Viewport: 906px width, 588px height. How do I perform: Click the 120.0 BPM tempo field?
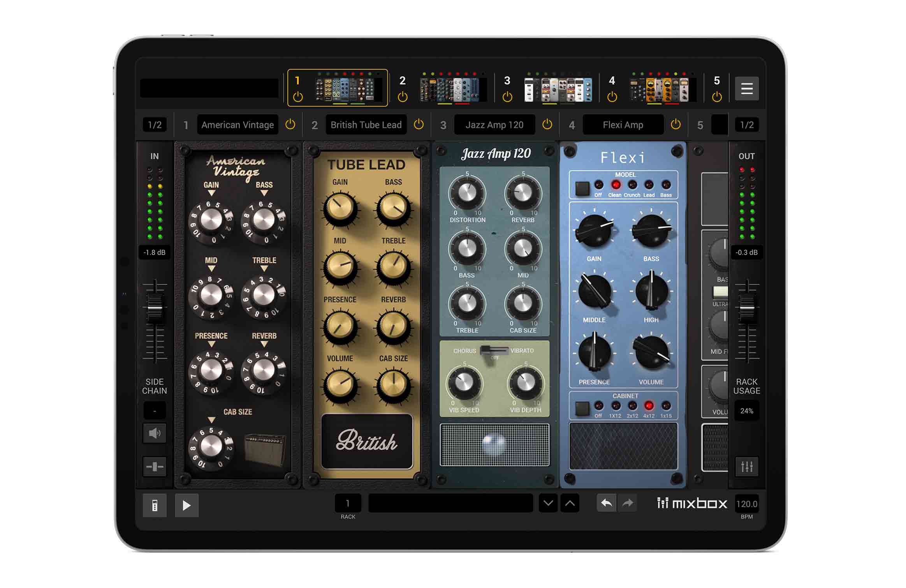point(746,504)
